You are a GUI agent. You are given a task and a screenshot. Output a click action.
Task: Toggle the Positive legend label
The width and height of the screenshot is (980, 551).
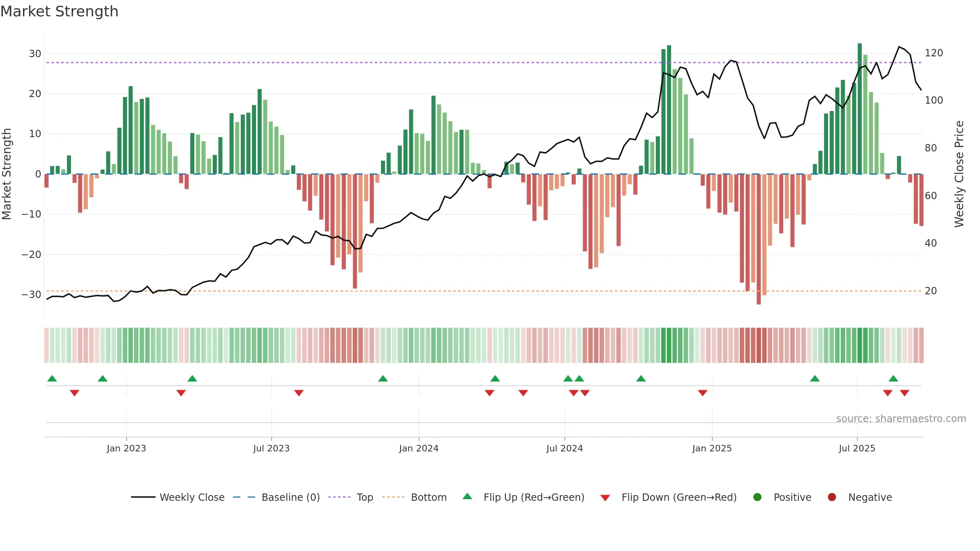793,497
